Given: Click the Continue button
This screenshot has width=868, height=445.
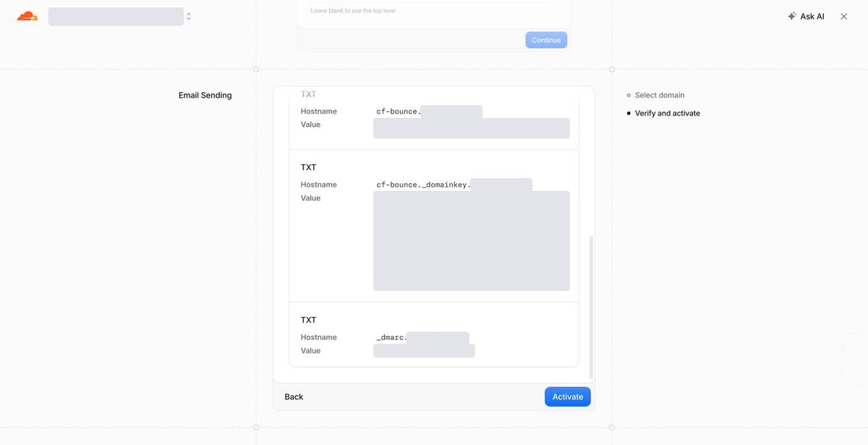Looking at the screenshot, I should [546, 40].
